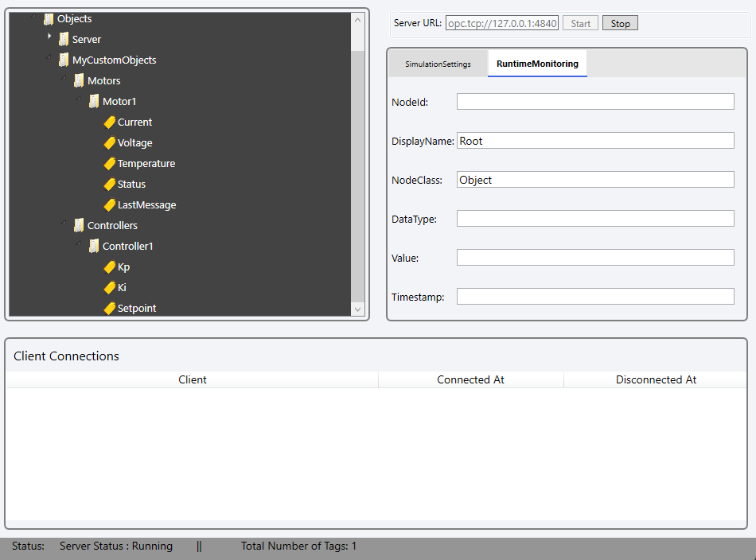Click the Controllers folder icon
Image resolution: width=756 pixels, height=560 pixels.
point(79,226)
